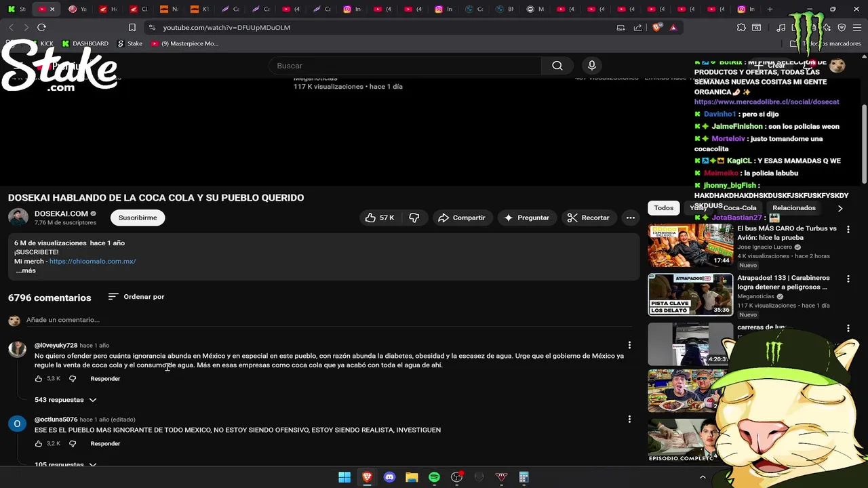The width and height of the screenshot is (868, 488).
Task: Bookmark page with the bookmark icon
Action: coord(132,27)
